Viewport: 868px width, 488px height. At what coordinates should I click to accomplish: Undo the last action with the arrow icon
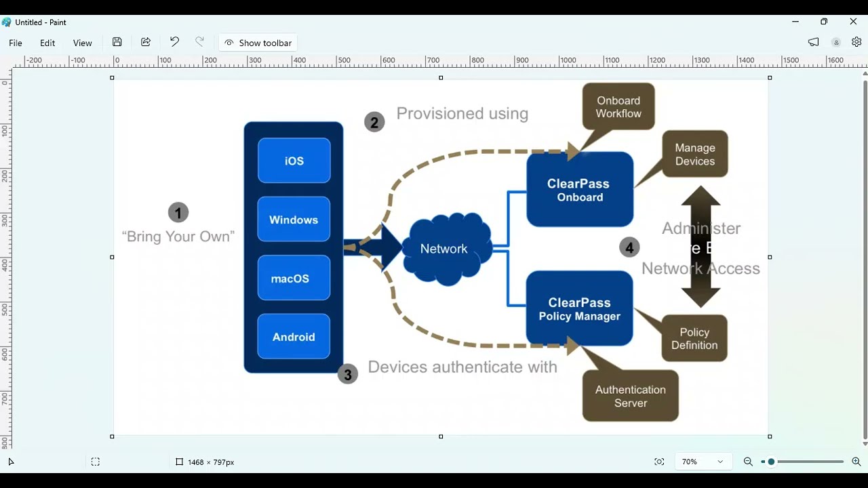[x=174, y=42]
